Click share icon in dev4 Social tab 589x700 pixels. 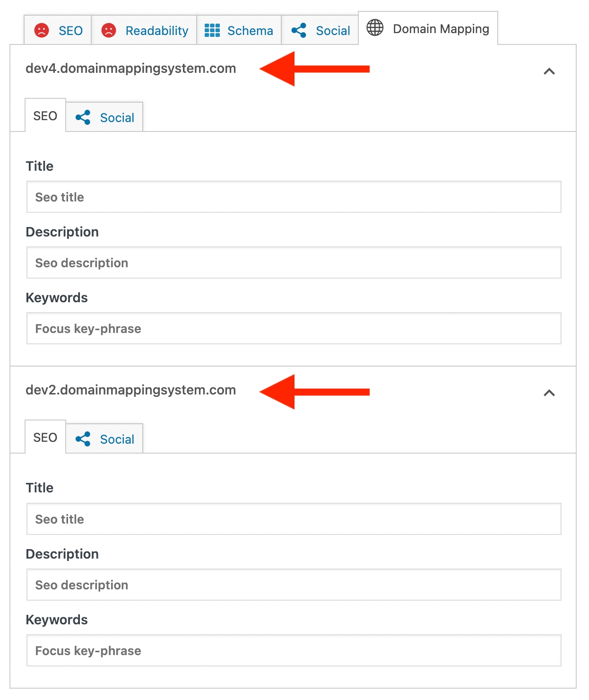[x=83, y=118]
